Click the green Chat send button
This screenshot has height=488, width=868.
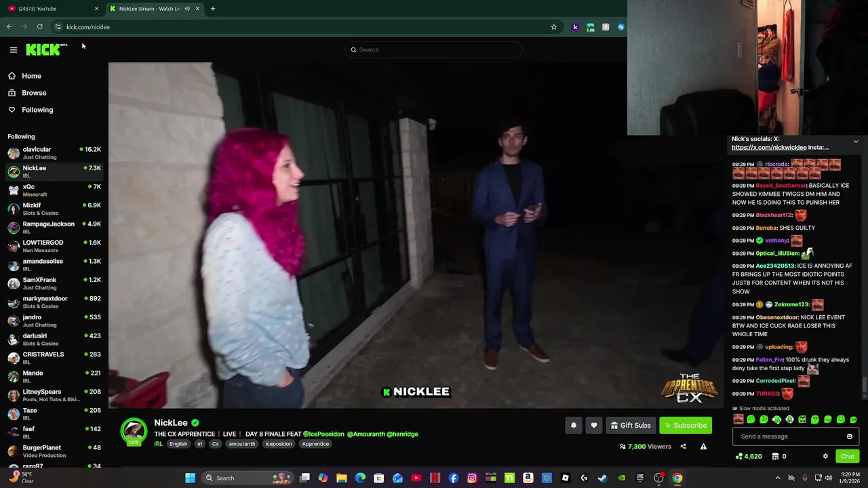click(x=847, y=456)
